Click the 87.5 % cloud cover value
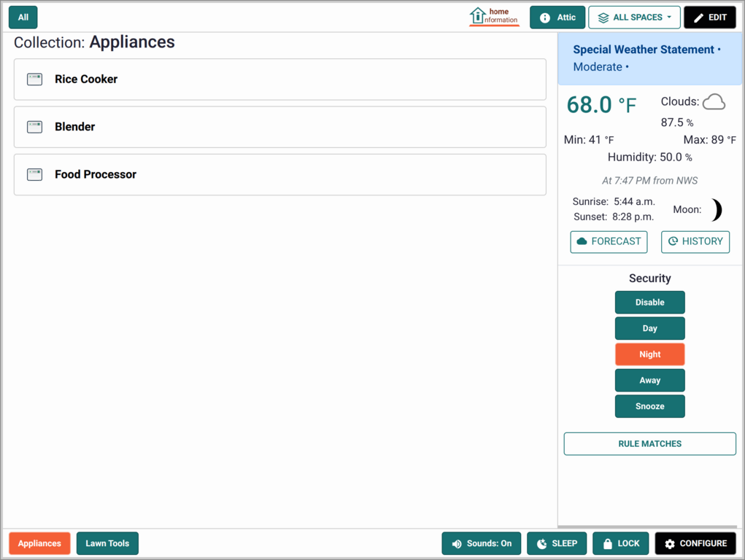Screen dimensions: 745x560 click(x=677, y=122)
